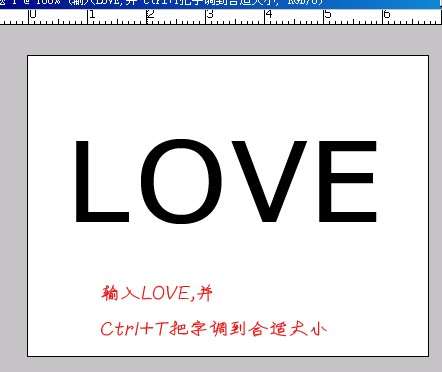This screenshot has height=372, width=442.
Task: Click the ruler mark labeled 0
Action: pos(33,14)
